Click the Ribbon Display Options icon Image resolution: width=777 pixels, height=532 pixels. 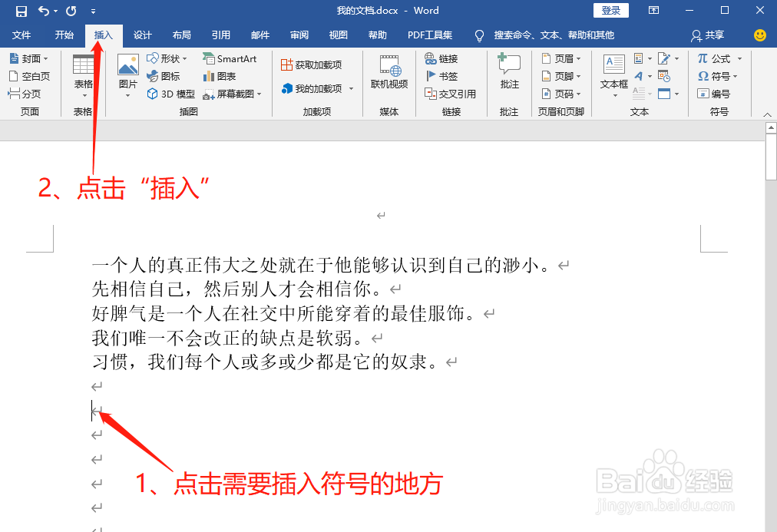tap(654, 11)
